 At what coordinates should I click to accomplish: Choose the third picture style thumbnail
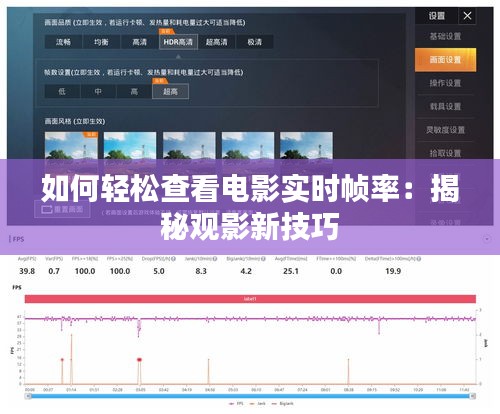(189, 146)
